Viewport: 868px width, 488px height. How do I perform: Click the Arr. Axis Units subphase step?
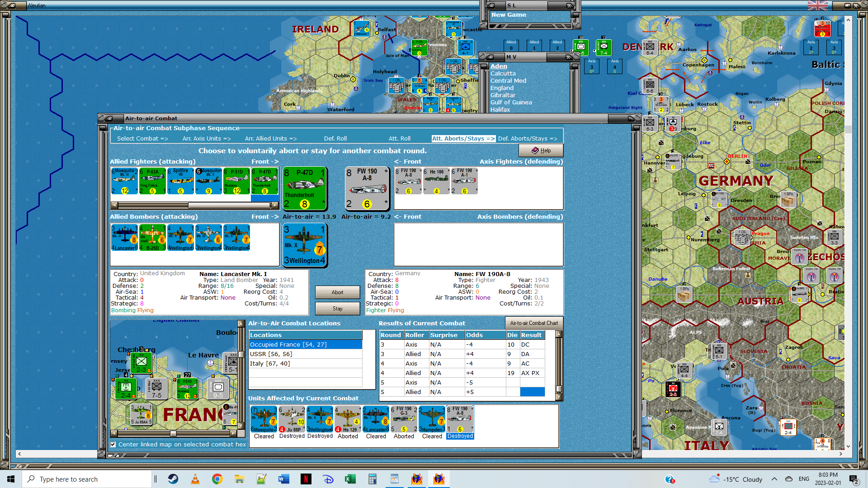coord(207,139)
